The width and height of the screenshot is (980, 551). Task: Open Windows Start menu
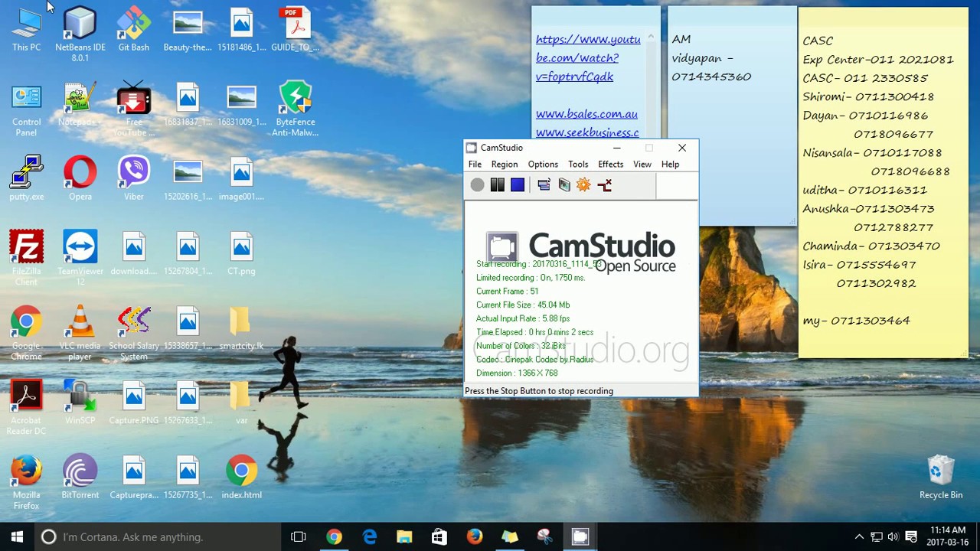pyautogui.click(x=18, y=537)
